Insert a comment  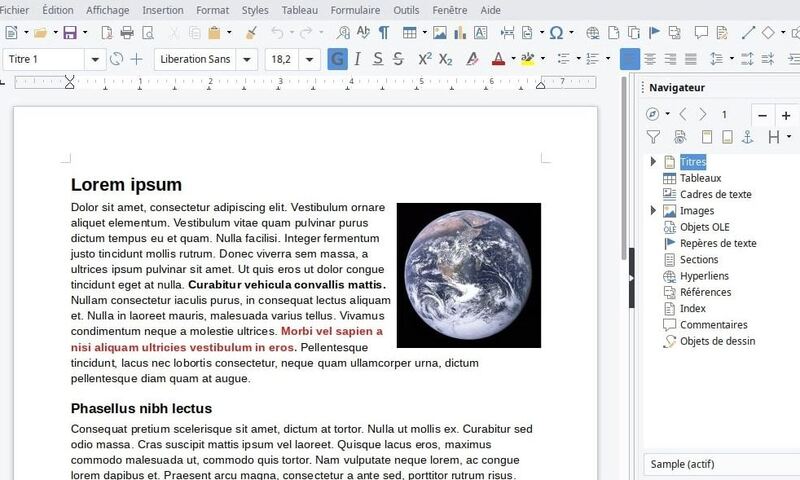click(701, 33)
